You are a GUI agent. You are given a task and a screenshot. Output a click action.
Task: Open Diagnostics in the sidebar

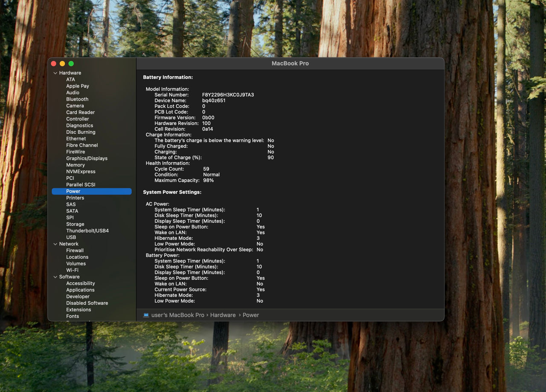click(x=79, y=126)
